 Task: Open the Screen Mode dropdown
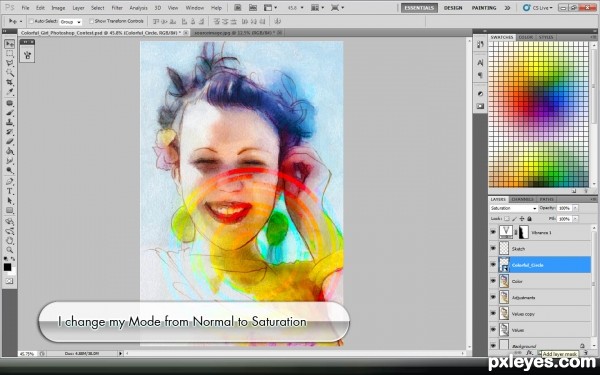tap(337, 8)
